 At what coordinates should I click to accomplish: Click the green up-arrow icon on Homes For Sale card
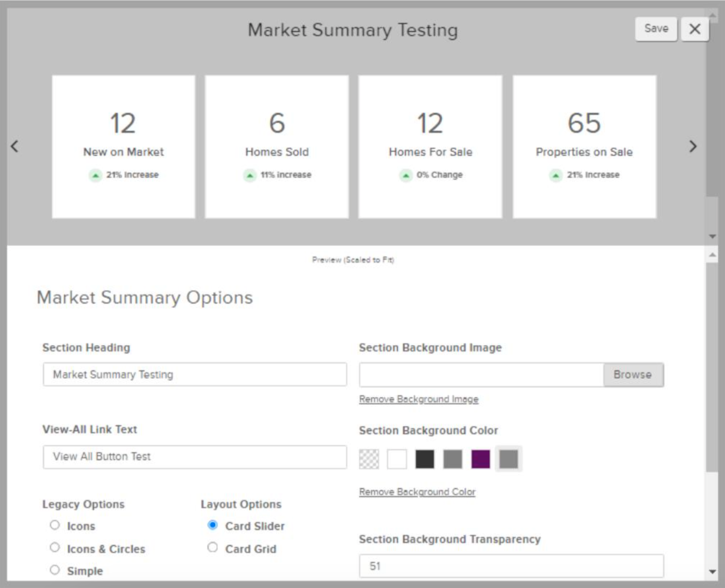(406, 176)
